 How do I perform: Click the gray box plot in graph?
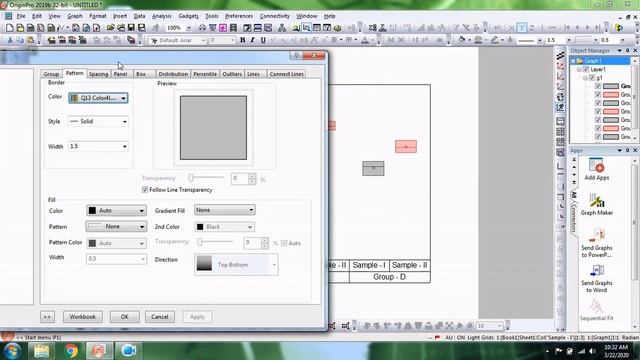click(x=373, y=168)
